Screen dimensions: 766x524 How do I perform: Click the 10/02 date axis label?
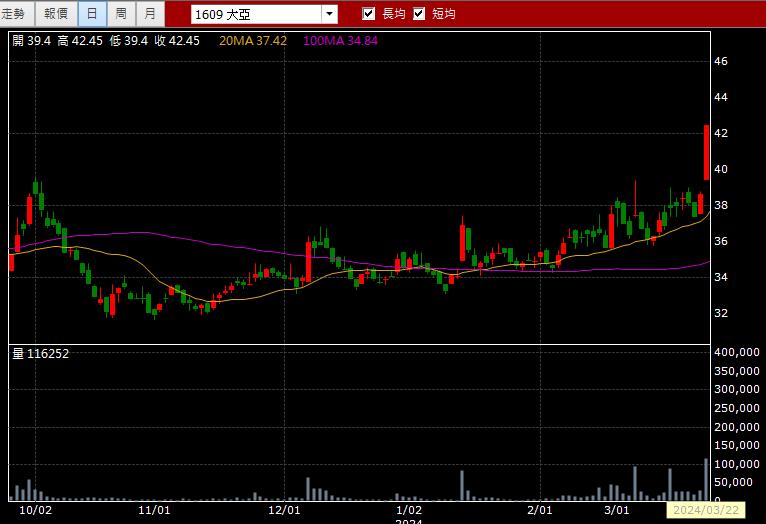[x=35, y=510]
